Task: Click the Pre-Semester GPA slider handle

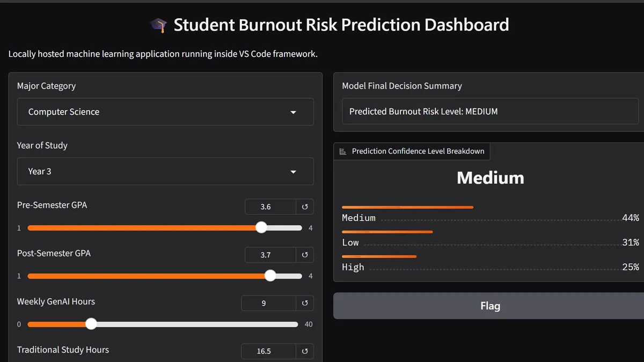Action: tap(261, 227)
